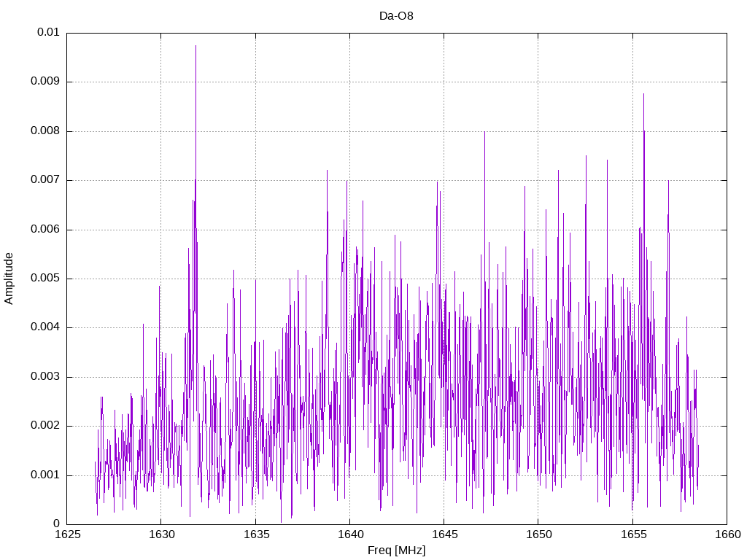Click the y-axis tick label 0.007
This screenshot has width=747, height=560.
[x=45, y=180]
